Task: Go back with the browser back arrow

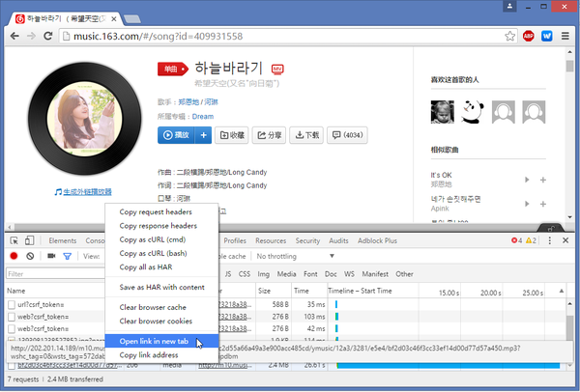Action: [14, 37]
